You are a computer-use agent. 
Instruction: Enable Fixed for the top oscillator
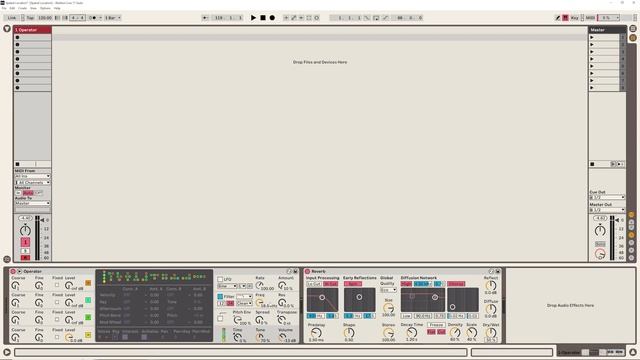pyautogui.click(x=57, y=285)
